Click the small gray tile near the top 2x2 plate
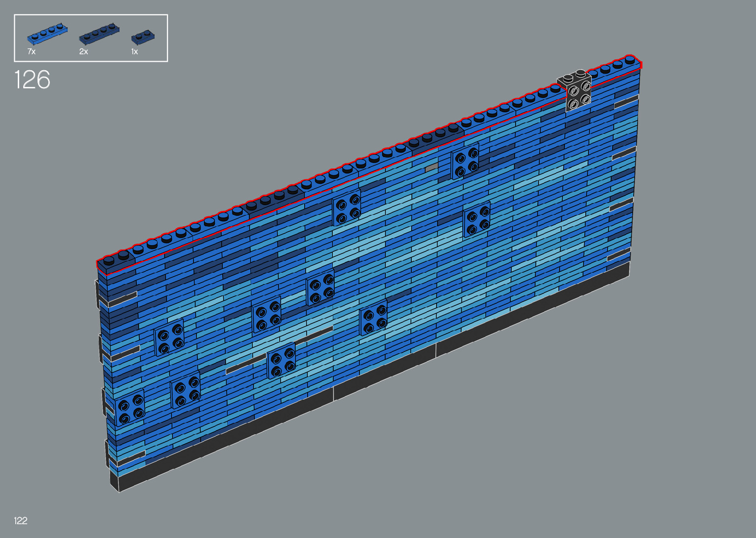This screenshot has width=756, height=538. click(x=431, y=168)
